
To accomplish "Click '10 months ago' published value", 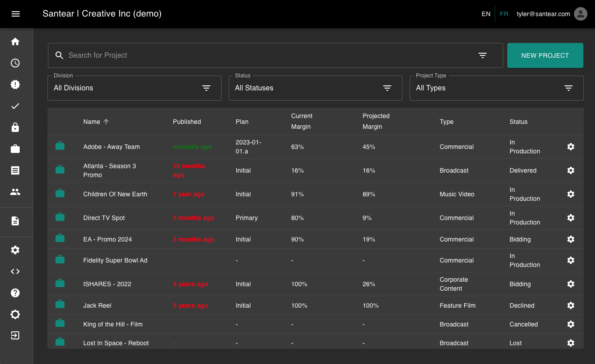I will [x=188, y=170].
